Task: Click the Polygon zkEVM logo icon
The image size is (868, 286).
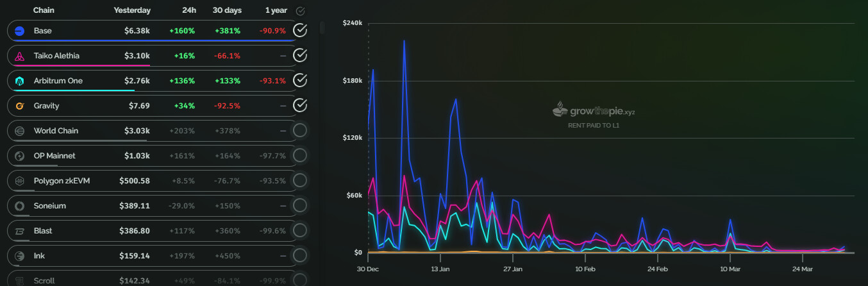Action: (20, 181)
